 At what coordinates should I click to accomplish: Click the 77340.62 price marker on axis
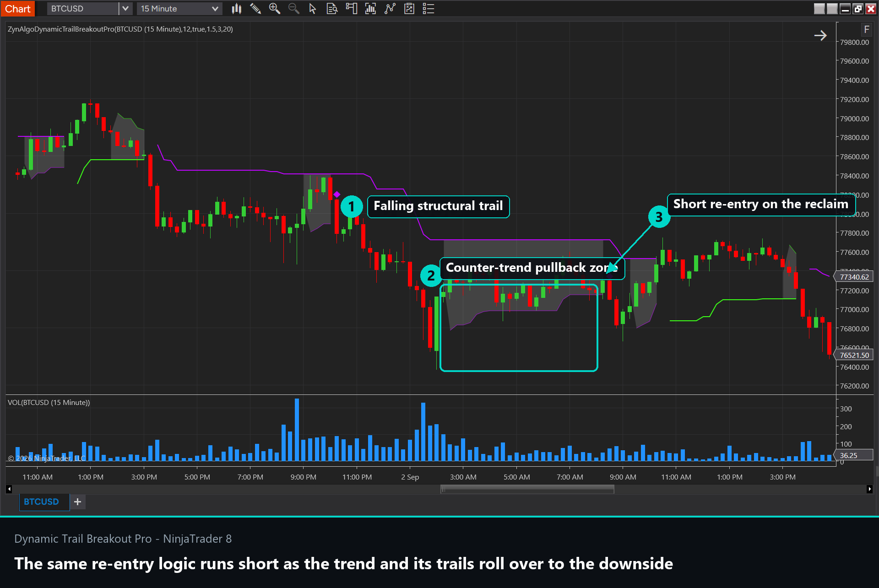tap(854, 277)
